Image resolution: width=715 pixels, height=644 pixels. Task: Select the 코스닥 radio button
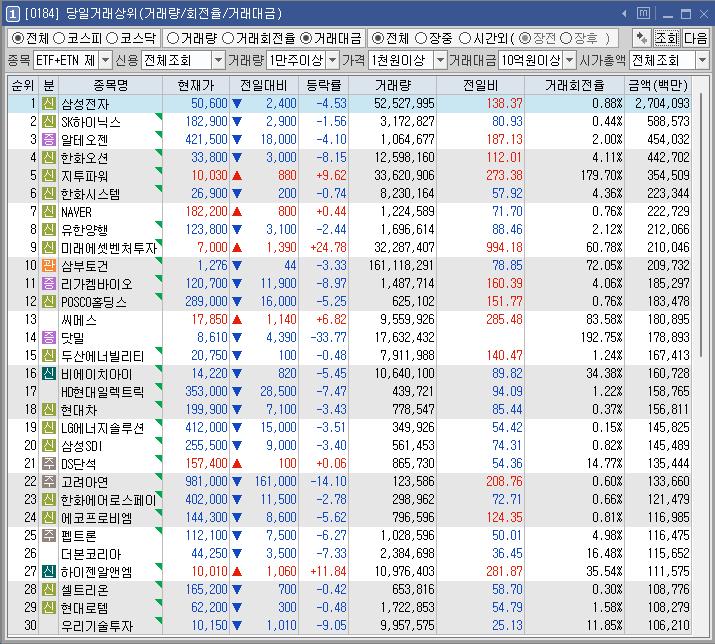112,38
